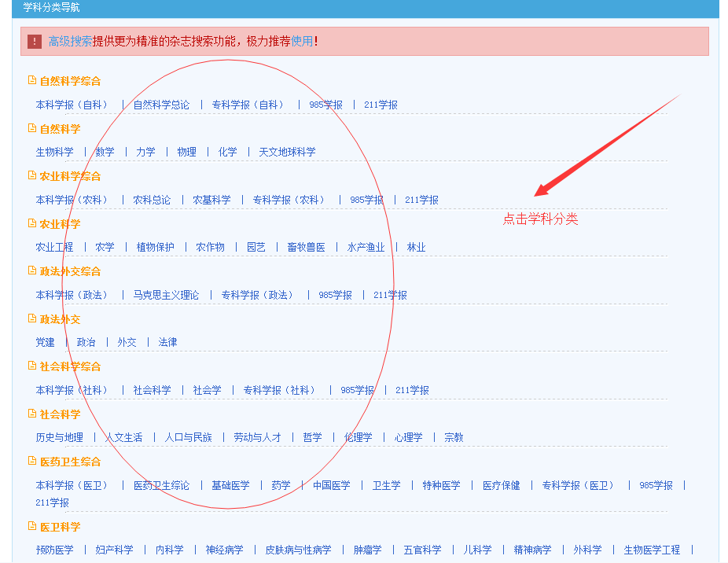Open the 中国医学 category link

pyautogui.click(x=331, y=485)
